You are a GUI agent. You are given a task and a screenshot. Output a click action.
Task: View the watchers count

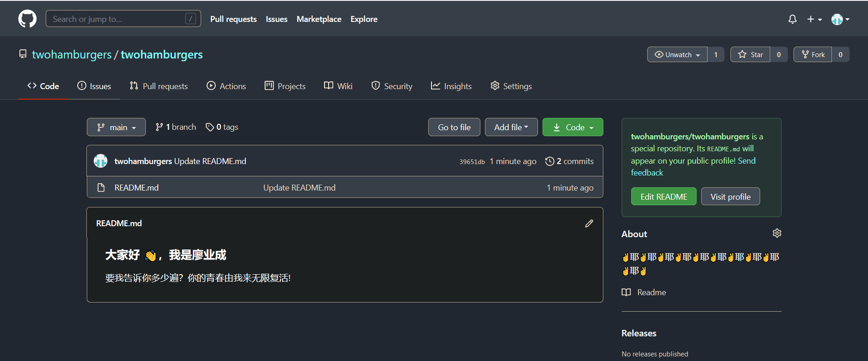click(x=716, y=54)
